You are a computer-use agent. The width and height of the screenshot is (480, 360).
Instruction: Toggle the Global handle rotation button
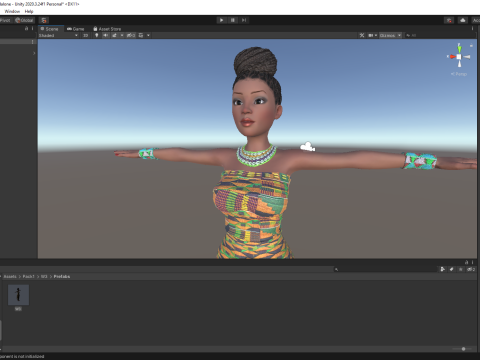[24, 20]
